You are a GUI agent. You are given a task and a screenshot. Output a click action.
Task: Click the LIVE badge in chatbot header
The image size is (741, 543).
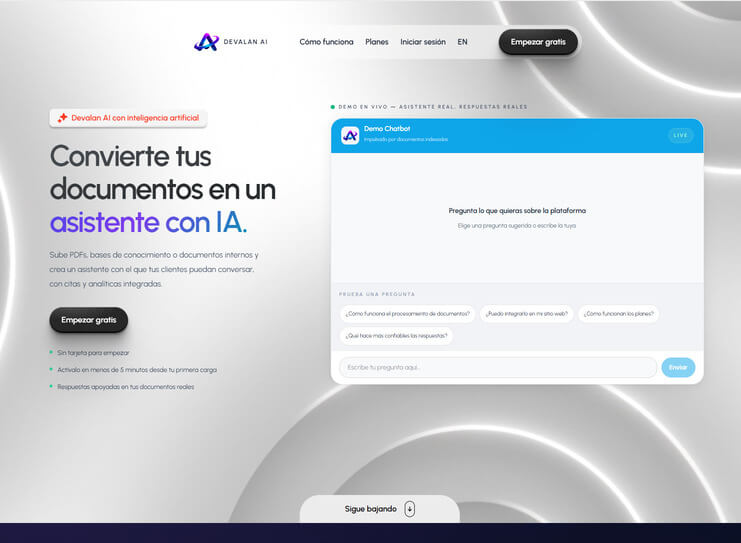681,136
